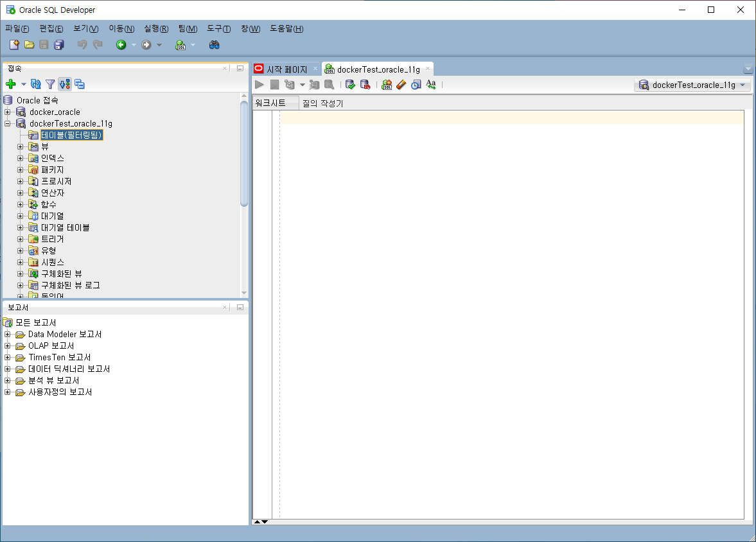The image size is (756, 542).
Task: Open the editor tab list dropdown button
Action: pyautogui.click(x=748, y=69)
